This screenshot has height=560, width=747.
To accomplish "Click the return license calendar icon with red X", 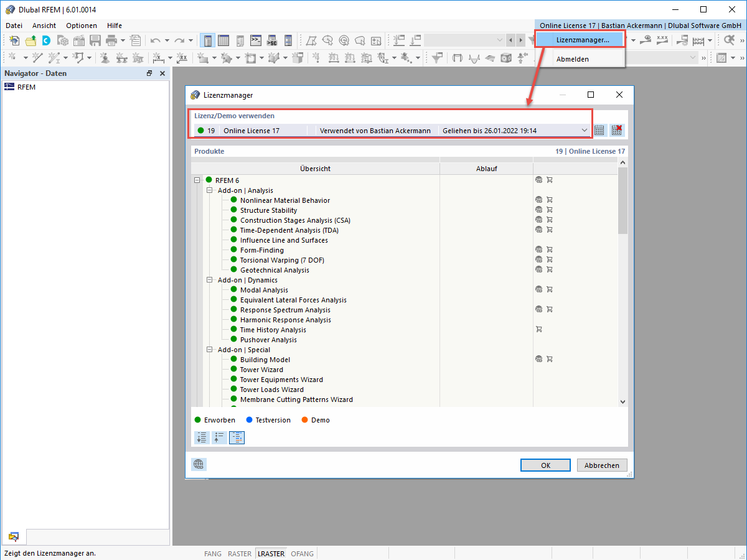I will [616, 130].
